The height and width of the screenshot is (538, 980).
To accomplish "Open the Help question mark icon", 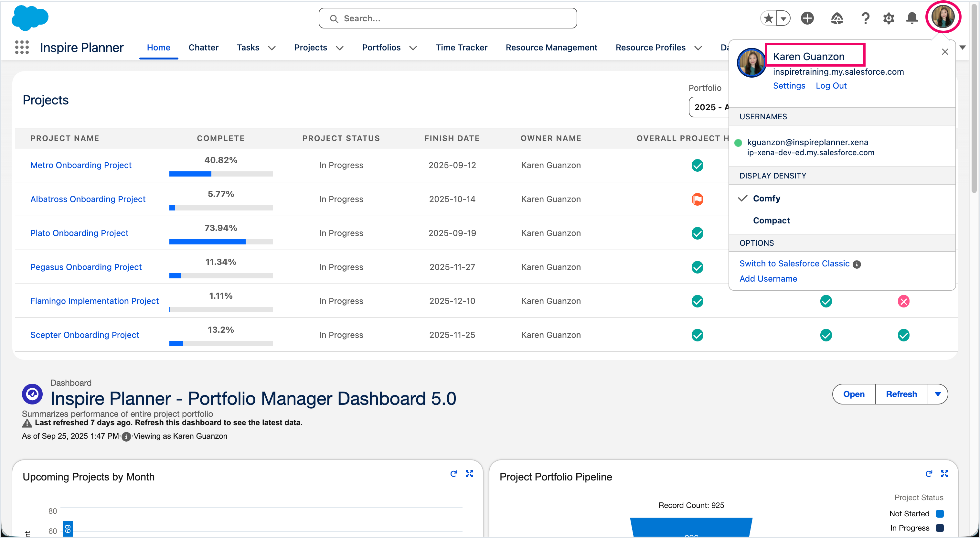I will tap(865, 18).
